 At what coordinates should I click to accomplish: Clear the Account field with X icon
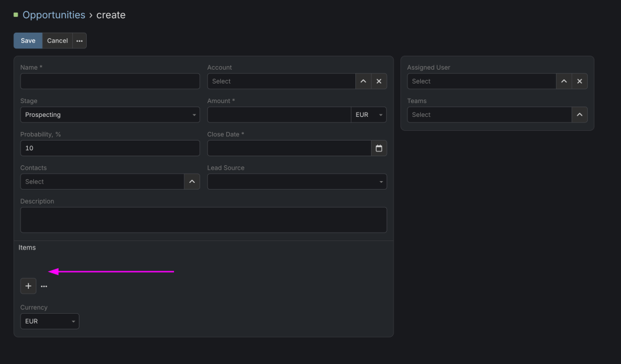click(x=379, y=81)
